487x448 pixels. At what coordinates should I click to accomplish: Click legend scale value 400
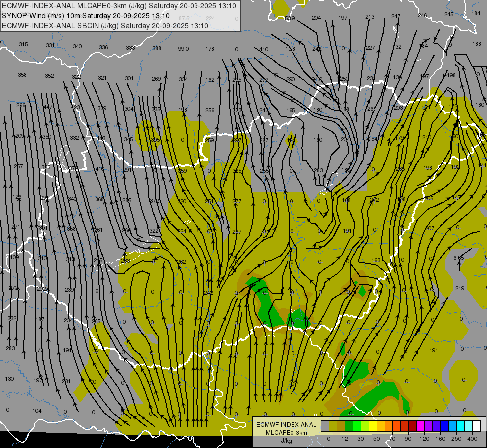pyautogui.click(x=472, y=439)
